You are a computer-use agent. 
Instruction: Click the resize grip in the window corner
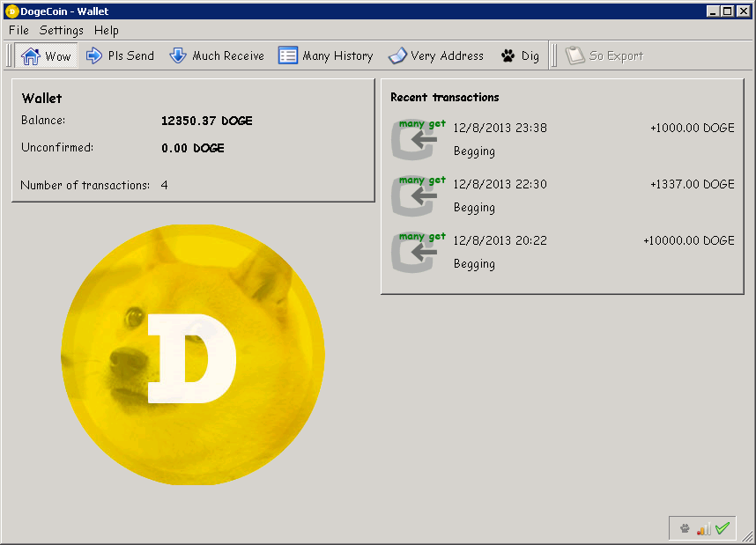click(x=747, y=536)
